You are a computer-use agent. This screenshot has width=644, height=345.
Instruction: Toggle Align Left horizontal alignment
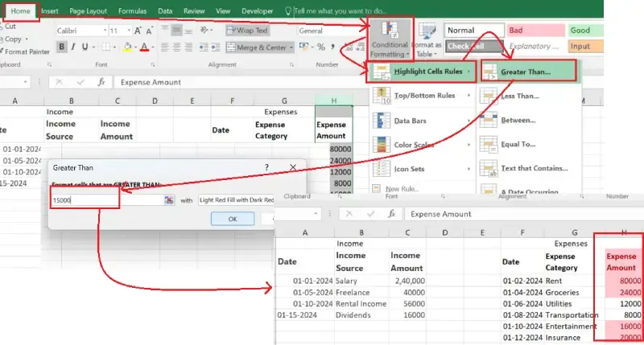click(165, 47)
